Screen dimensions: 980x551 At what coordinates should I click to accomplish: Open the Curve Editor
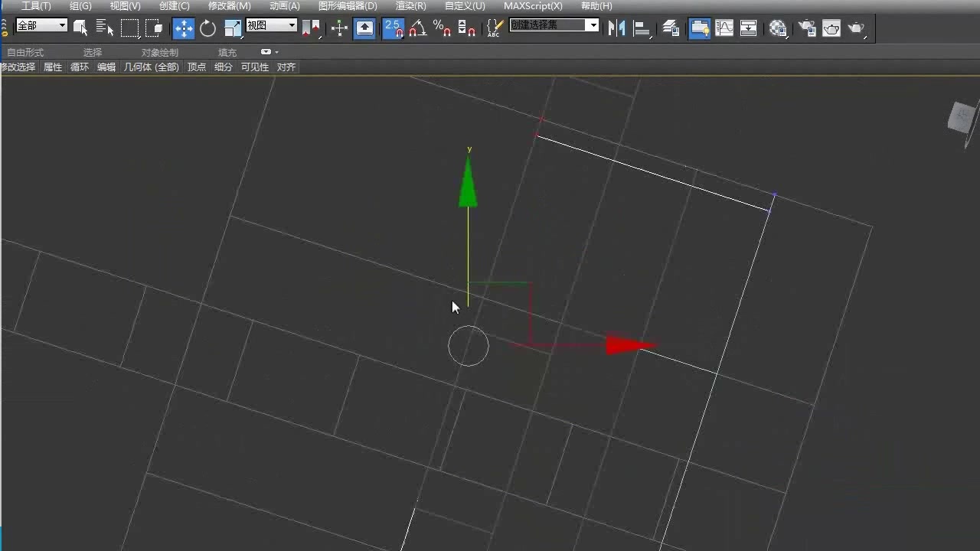tap(724, 28)
